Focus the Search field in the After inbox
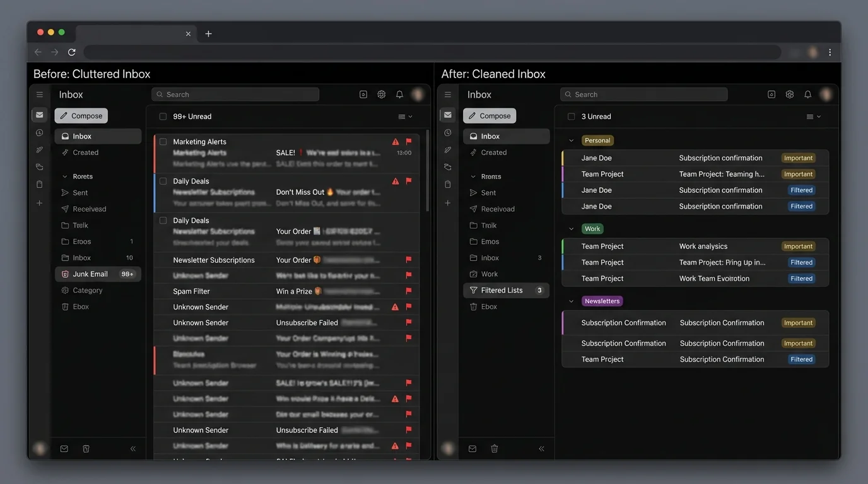 click(643, 95)
